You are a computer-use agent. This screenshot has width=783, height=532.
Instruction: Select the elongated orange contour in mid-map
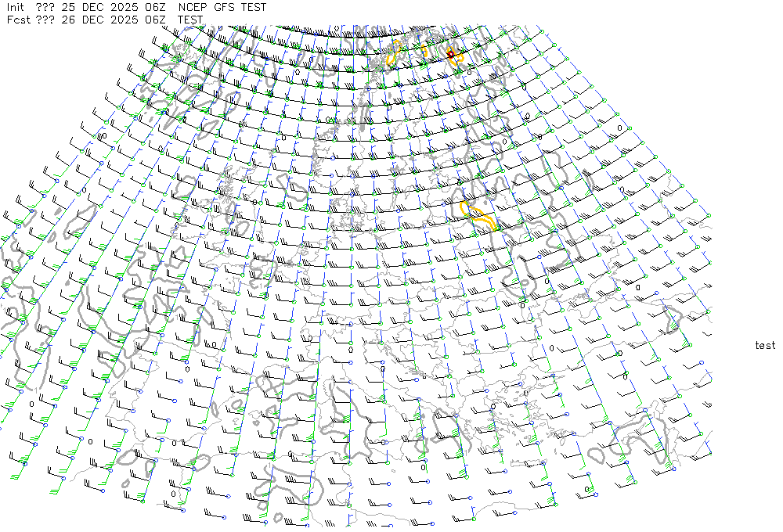pos(478,216)
